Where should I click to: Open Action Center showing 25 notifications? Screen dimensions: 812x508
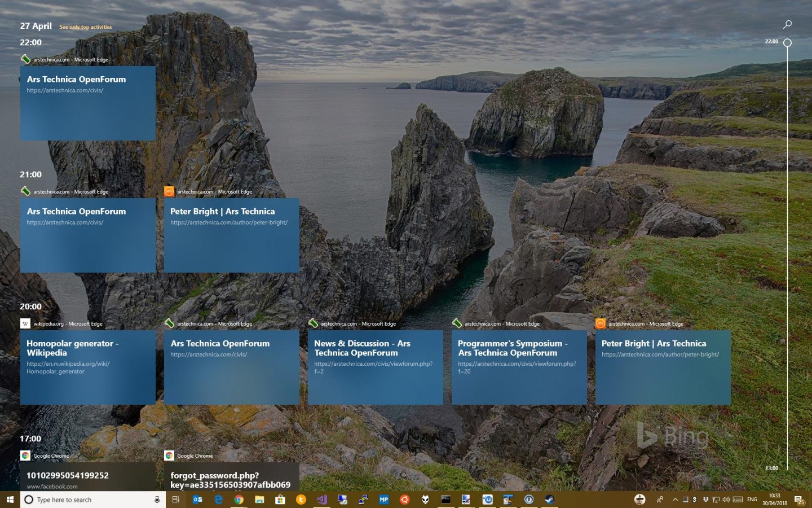[x=800, y=500]
